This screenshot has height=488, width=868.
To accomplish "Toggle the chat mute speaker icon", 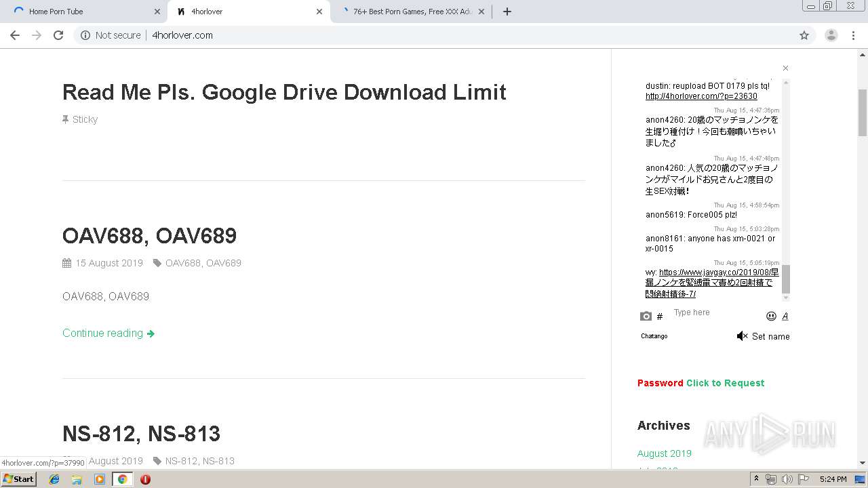I will click(742, 336).
